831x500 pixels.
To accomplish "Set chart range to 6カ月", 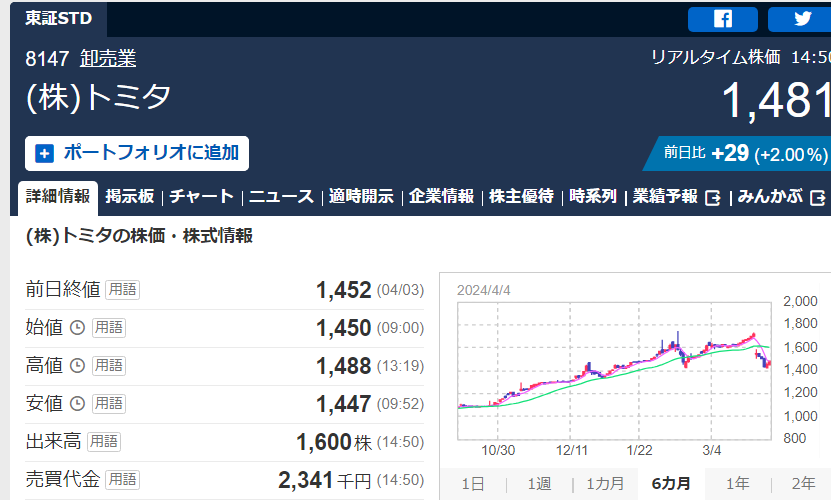I will click(x=671, y=484).
